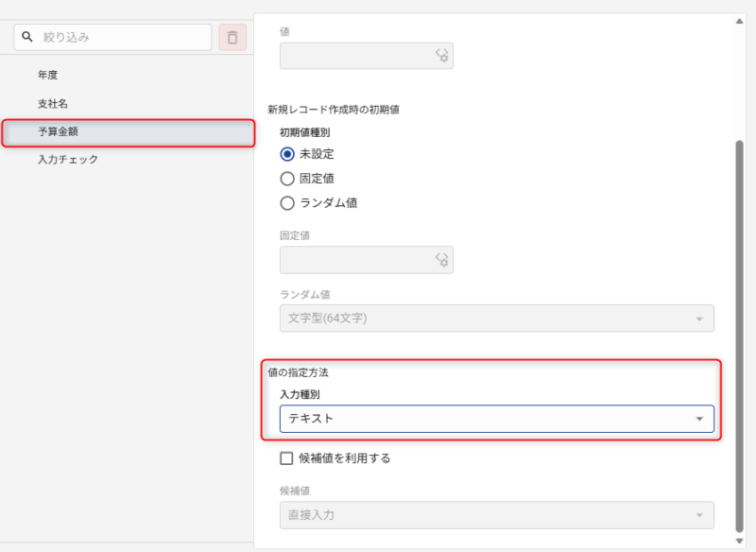Enable the 候補値を利用する checkbox
The width and height of the screenshot is (756, 552).
288,458
